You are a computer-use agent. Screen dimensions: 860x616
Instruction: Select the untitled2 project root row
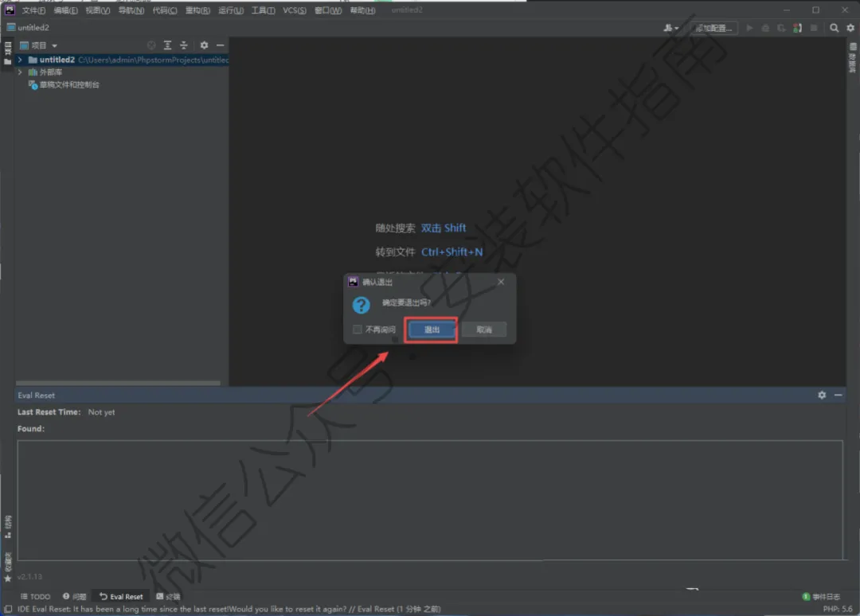122,60
